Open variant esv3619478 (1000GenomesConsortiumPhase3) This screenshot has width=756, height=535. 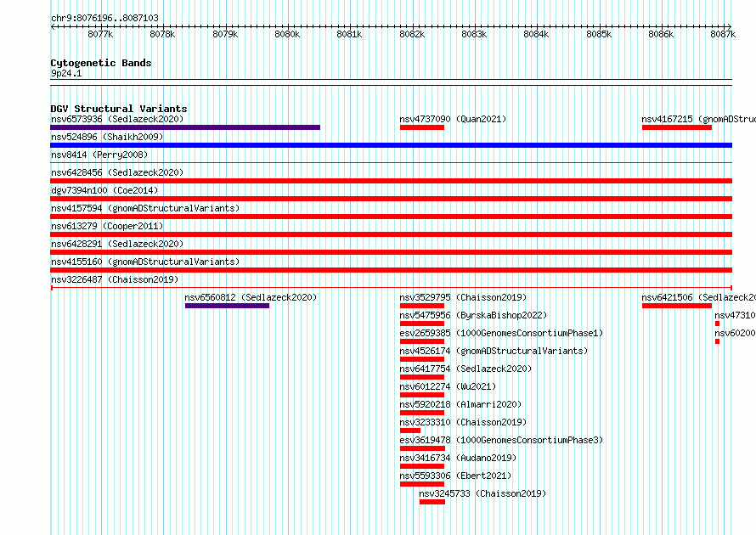pos(501,440)
